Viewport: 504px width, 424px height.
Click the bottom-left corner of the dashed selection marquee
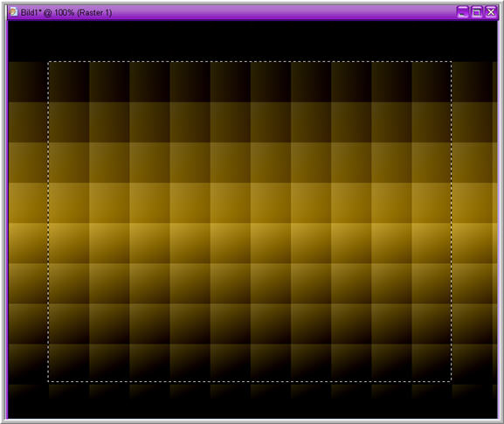pos(49,381)
